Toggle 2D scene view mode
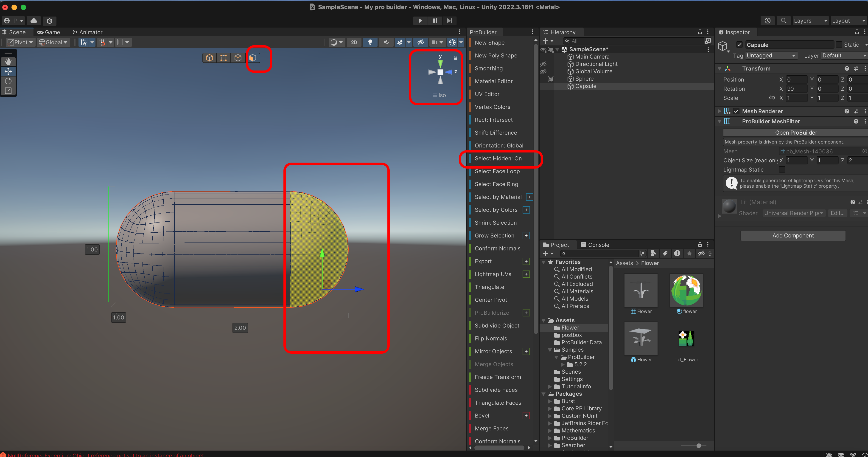Screen dimensions: 868x457 [354, 42]
